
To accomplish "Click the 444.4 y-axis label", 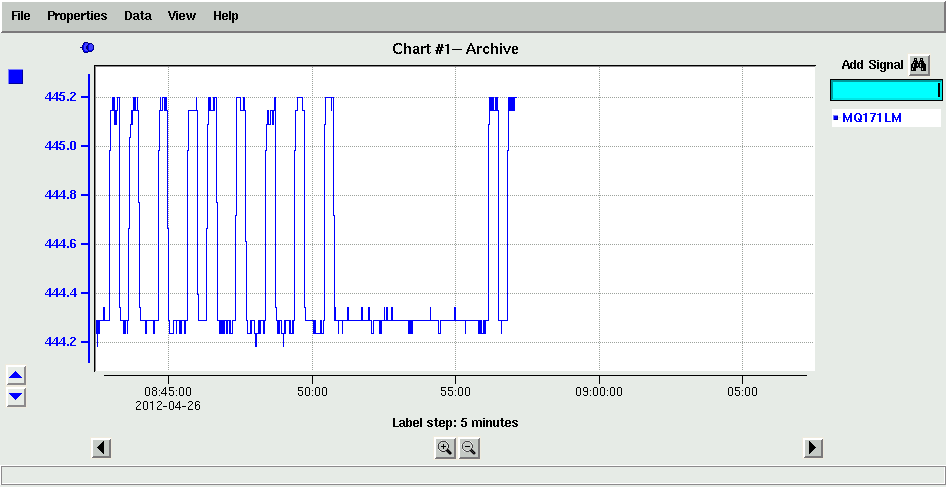I will coord(62,293).
